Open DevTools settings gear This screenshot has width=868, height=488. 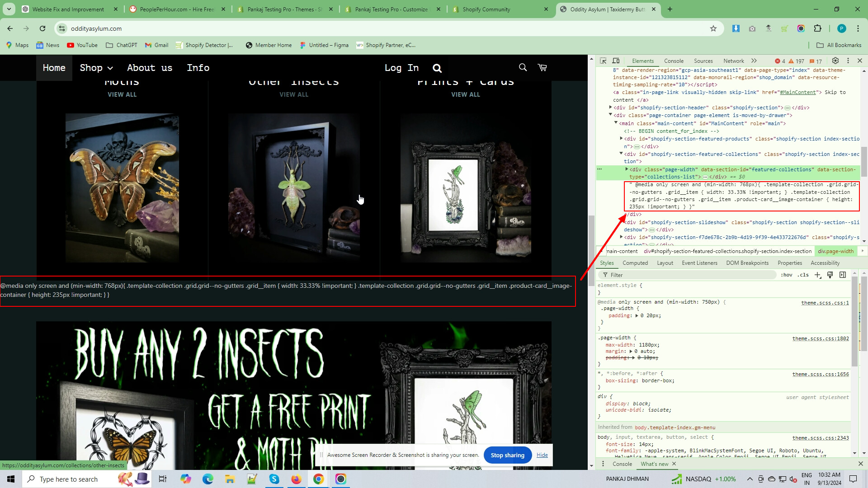point(835,61)
